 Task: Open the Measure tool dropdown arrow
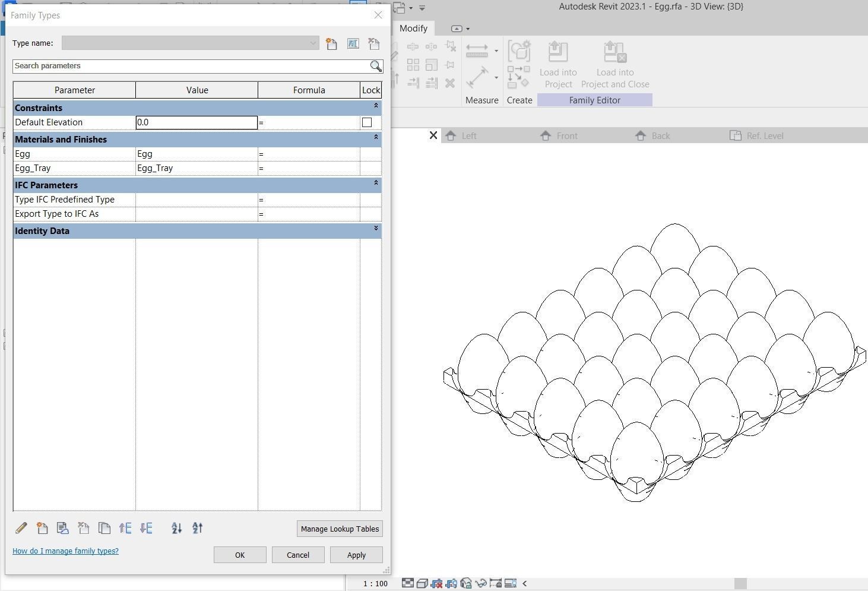coord(496,51)
